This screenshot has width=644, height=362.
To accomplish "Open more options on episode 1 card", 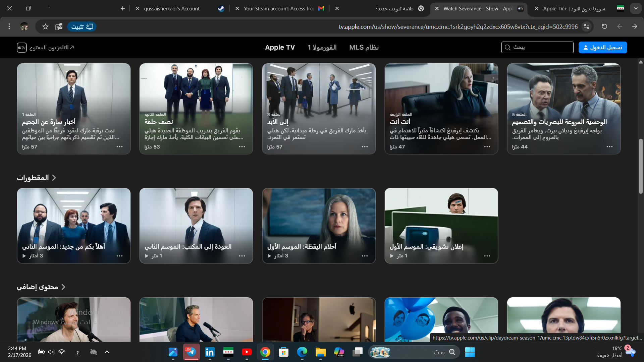I will [x=120, y=147].
